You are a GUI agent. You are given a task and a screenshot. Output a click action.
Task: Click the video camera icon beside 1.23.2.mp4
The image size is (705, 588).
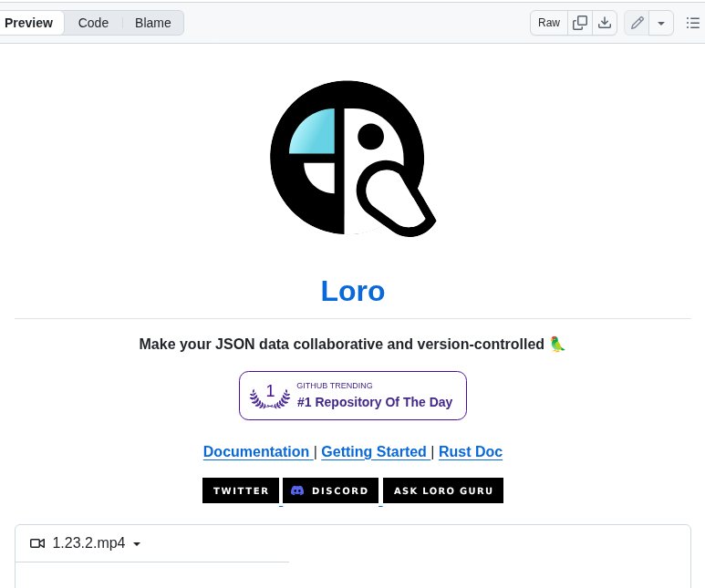tap(37, 543)
